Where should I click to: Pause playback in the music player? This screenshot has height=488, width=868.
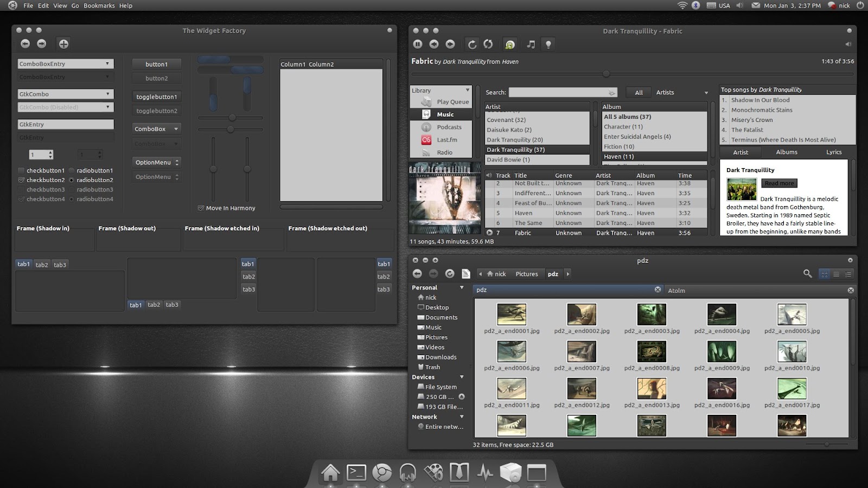click(x=418, y=44)
